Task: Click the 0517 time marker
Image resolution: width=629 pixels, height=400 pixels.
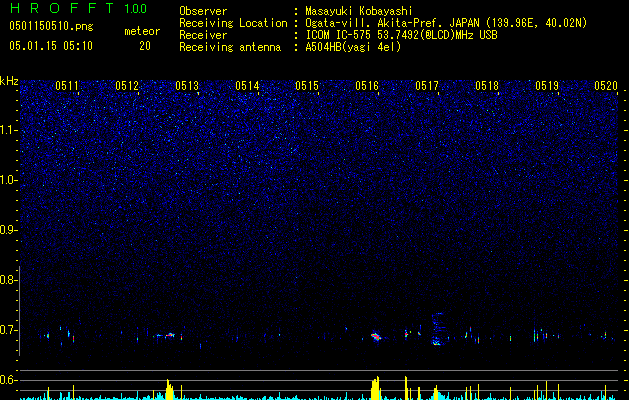Action: point(427,86)
